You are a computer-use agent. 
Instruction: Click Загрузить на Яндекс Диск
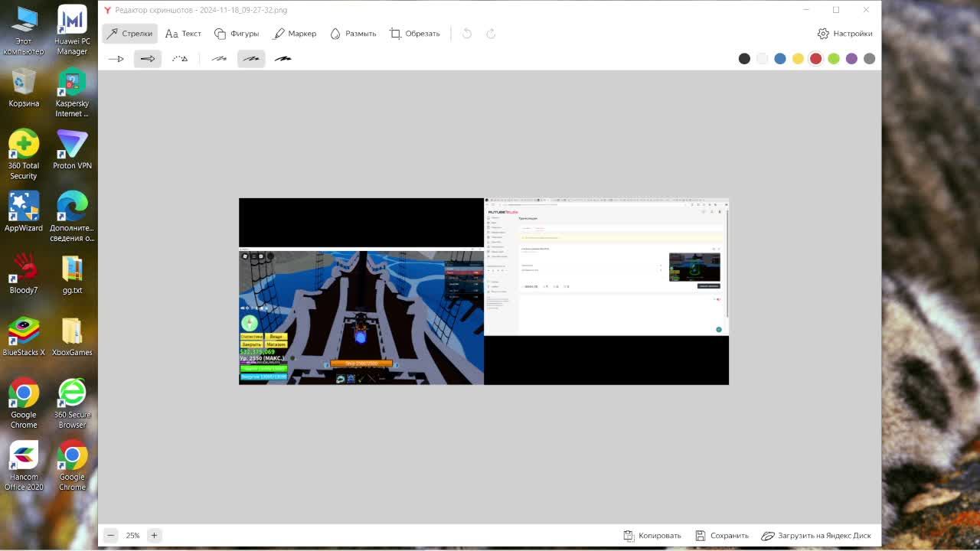click(x=816, y=536)
